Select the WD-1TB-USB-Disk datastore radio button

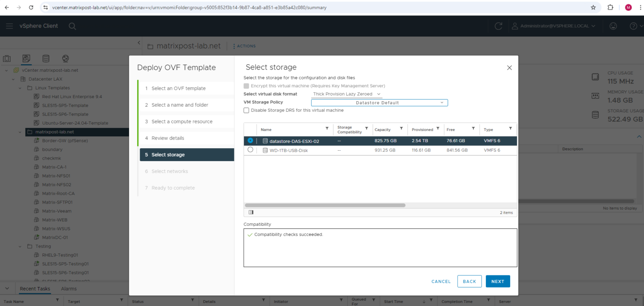click(x=250, y=150)
